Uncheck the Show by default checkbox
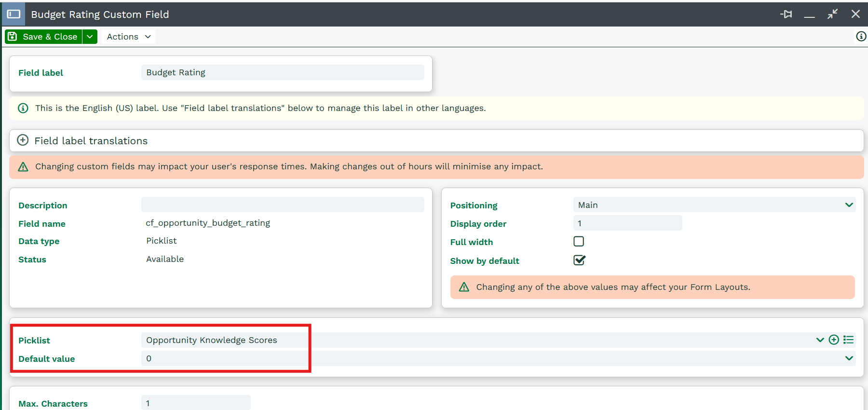The image size is (868, 410). pyautogui.click(x=579, y=260)
